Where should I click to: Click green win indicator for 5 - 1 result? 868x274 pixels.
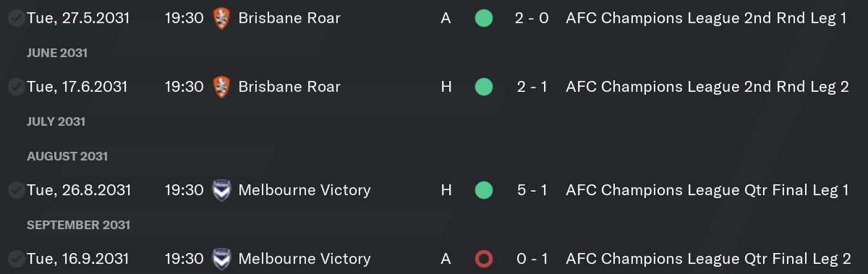pos(484,190)
